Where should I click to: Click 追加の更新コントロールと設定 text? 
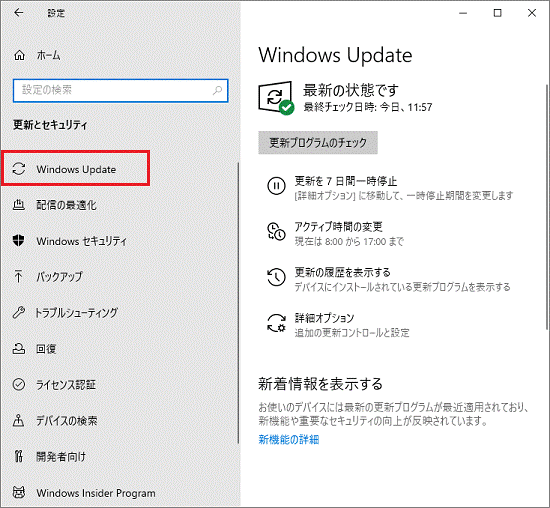(352, 333)
